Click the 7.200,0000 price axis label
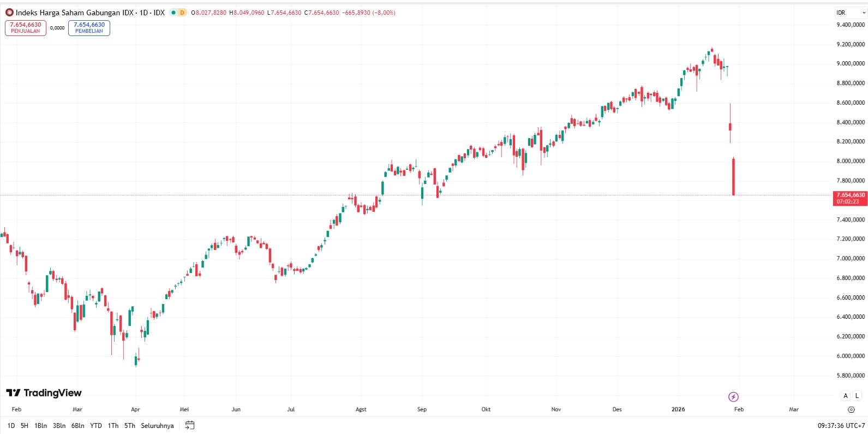 coord(851,239)
